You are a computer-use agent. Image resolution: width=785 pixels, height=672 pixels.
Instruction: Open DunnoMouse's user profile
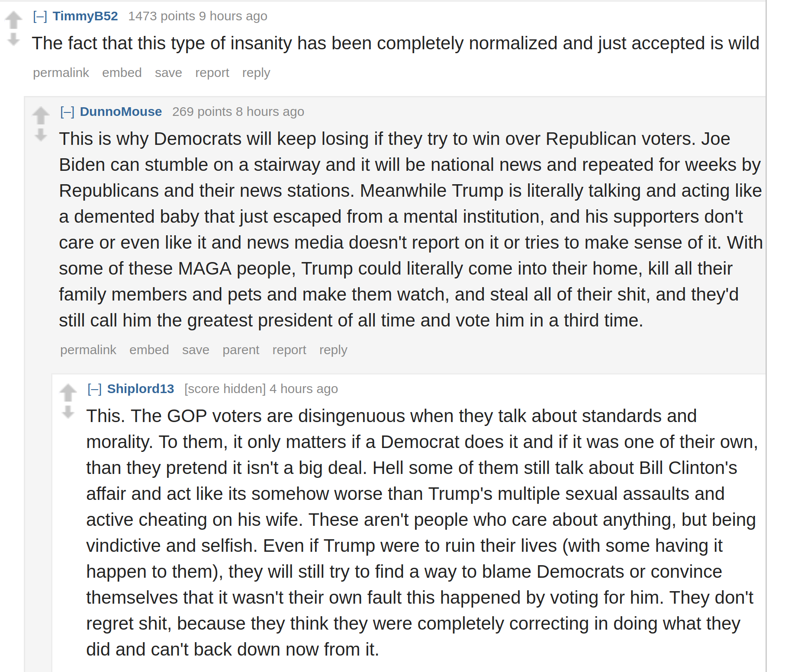point(121,112)
